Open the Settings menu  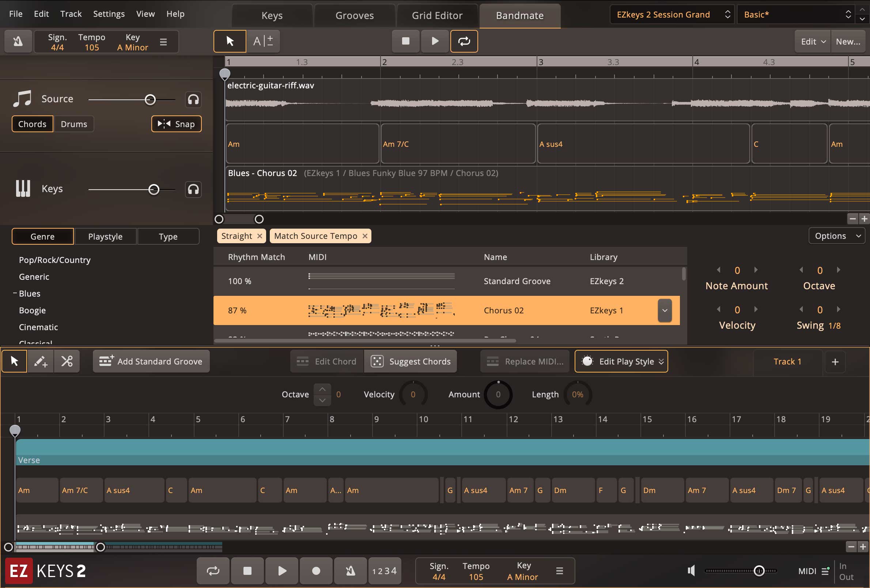point(109,14)
